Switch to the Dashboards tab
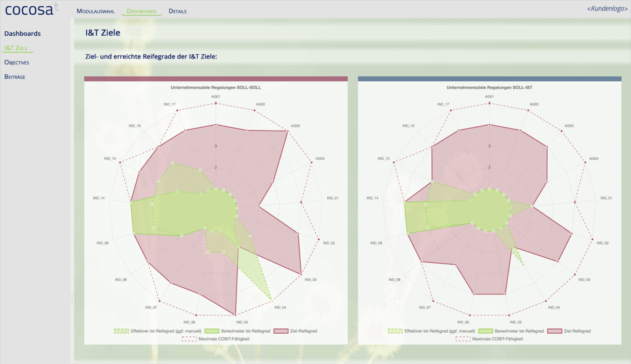631x364 pixels. [x=142, y=11]
